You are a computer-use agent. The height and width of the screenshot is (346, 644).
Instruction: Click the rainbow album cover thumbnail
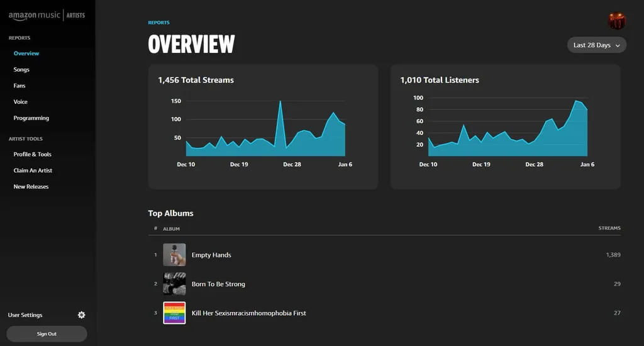(x=174, y=313)
